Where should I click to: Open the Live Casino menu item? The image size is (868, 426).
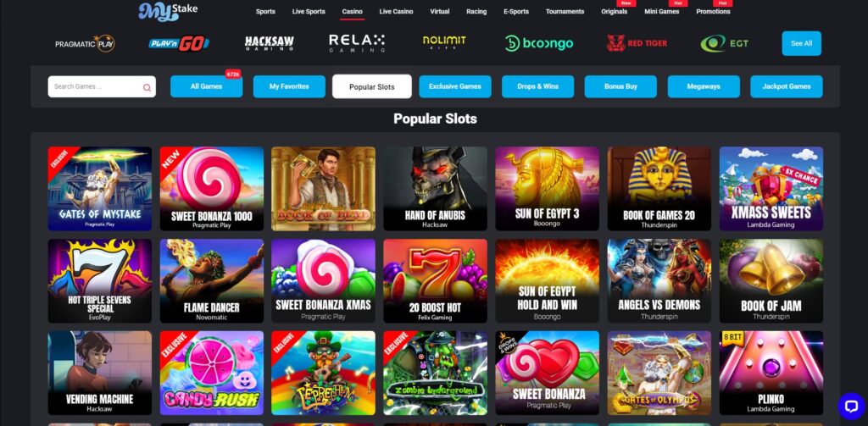pos(396,12)
